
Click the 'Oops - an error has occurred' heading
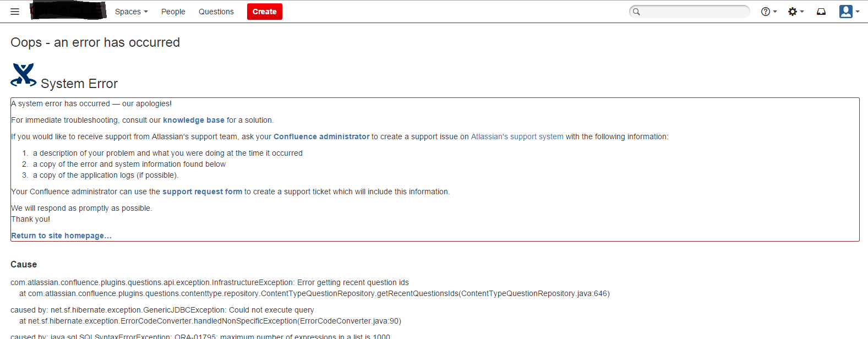[95, 42]
